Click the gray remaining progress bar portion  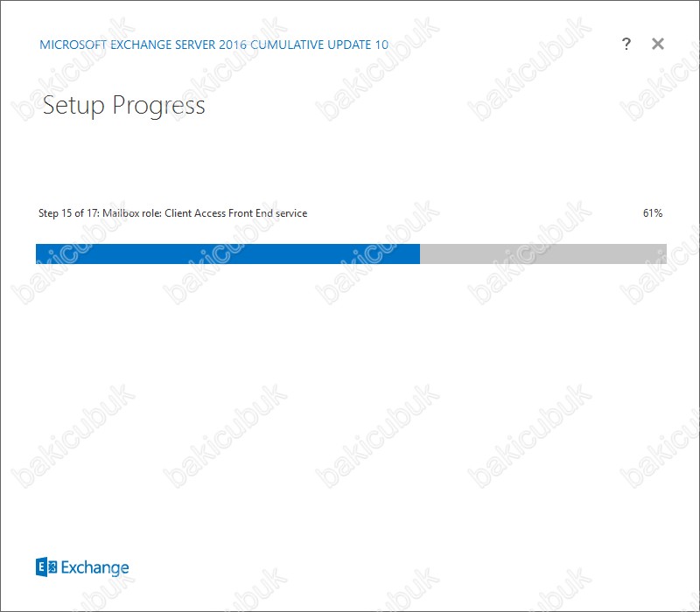click(x=543, y=254)
